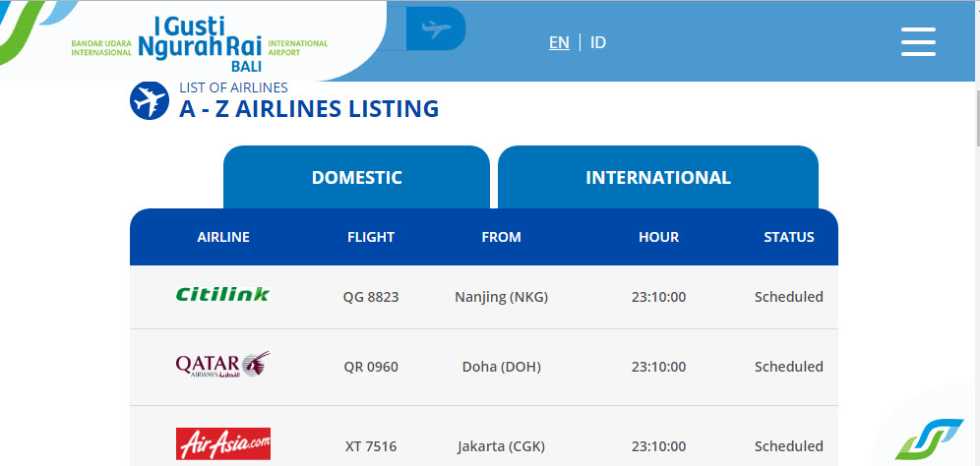
Task: Click the Qatar Airways logo
Action: pyautogui.click(x=222, y=365)
